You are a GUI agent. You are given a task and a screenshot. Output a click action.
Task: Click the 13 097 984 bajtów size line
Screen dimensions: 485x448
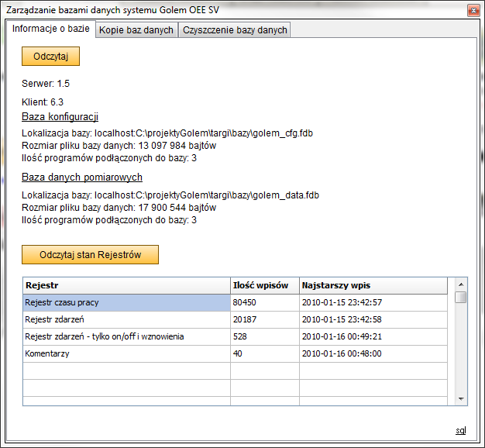pos(119,146)
